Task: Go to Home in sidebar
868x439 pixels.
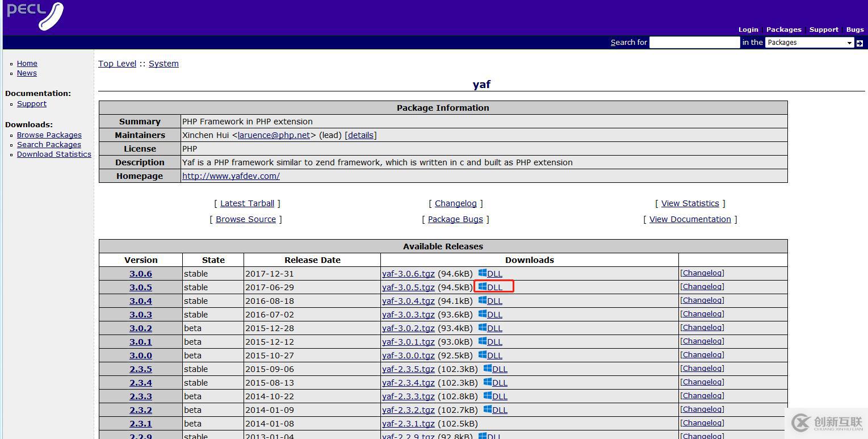Action: click(x=27, y=64)
